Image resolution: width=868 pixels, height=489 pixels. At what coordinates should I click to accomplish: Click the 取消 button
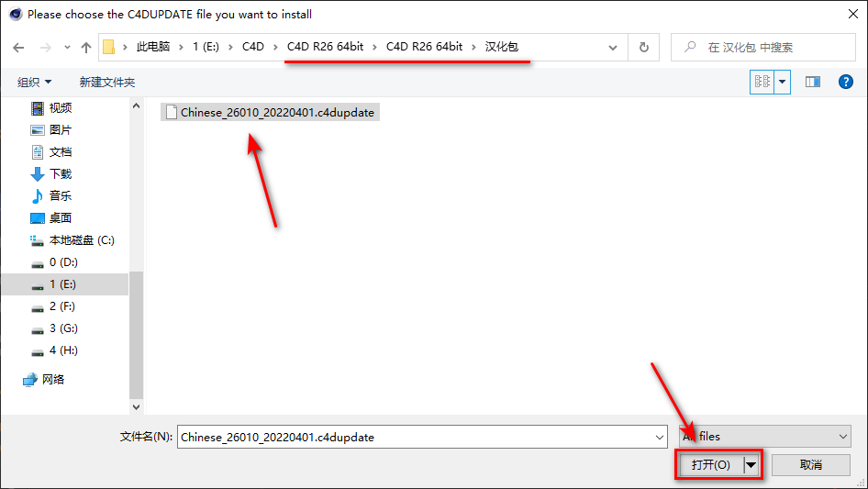point(811,464)
